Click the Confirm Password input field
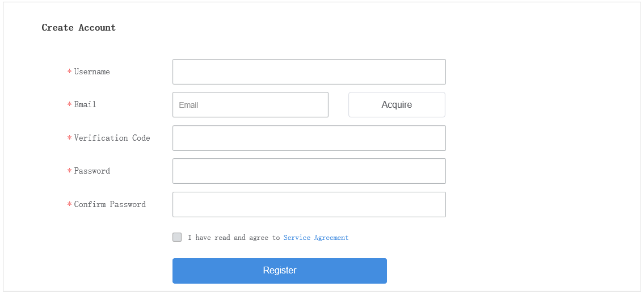Image resolution: width=644 pixels, height=295 pixels. pos(309,204)
